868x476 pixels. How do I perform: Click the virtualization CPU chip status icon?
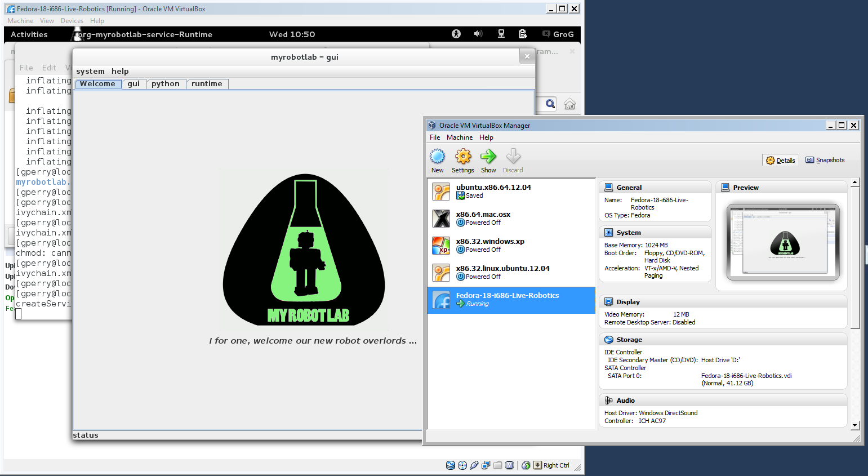510,465
